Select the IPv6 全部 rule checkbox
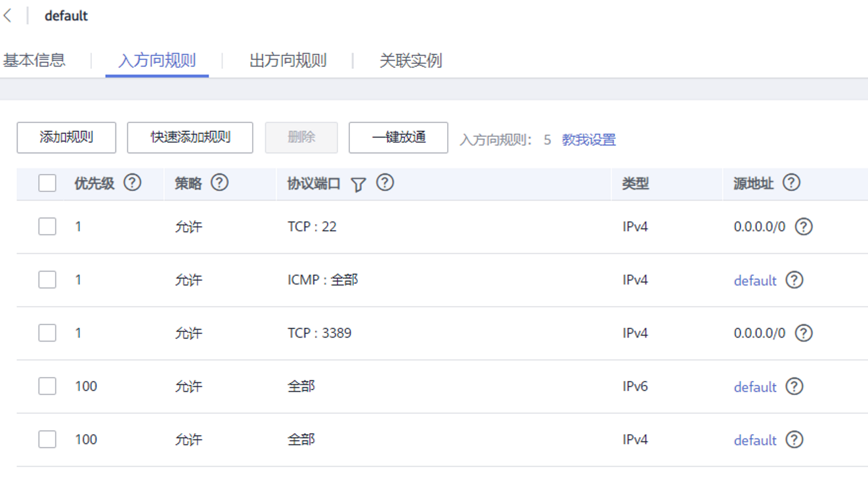The height and width of the screenshot is (479, 868). point(47,386)
